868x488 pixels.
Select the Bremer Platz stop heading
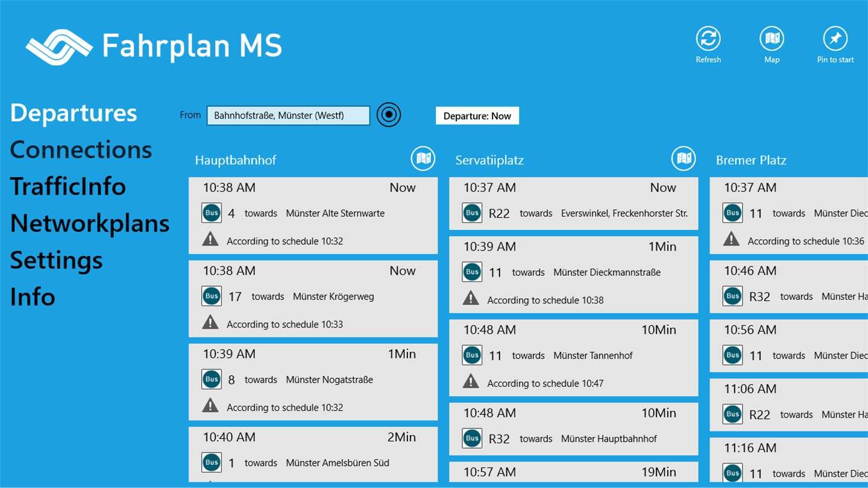[751, 160]
